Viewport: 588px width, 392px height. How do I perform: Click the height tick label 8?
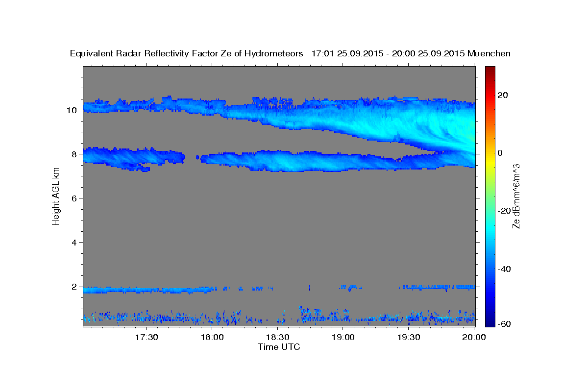[x=73, y=154]
